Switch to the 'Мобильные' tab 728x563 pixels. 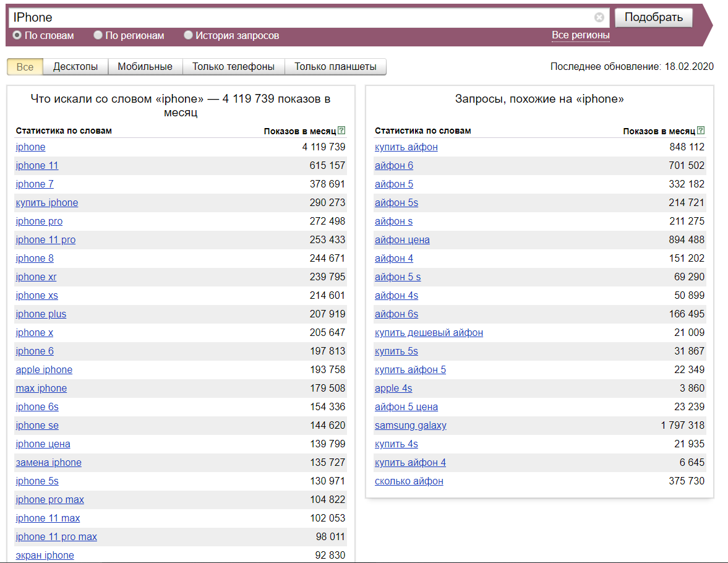point(145,67)
